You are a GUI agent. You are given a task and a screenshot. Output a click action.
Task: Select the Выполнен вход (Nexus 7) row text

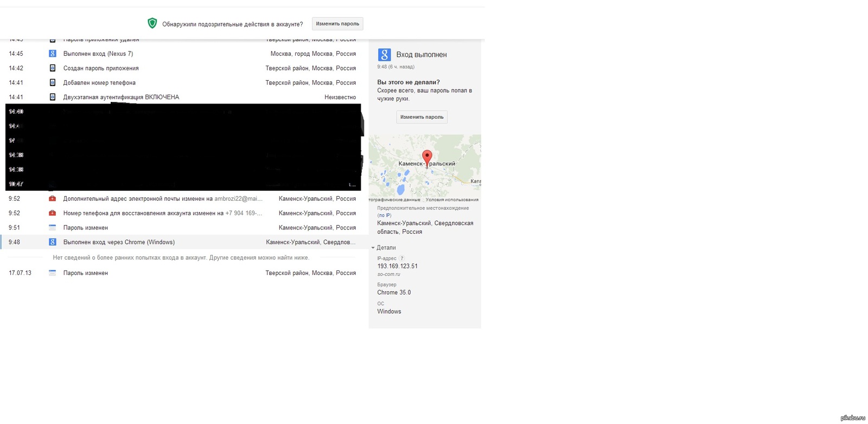[98, 54]
